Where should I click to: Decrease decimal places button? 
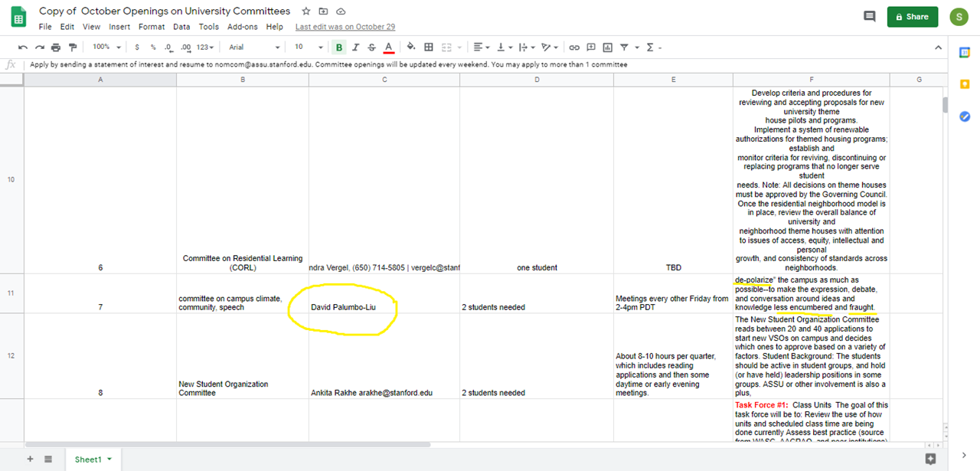click(168, 47)
